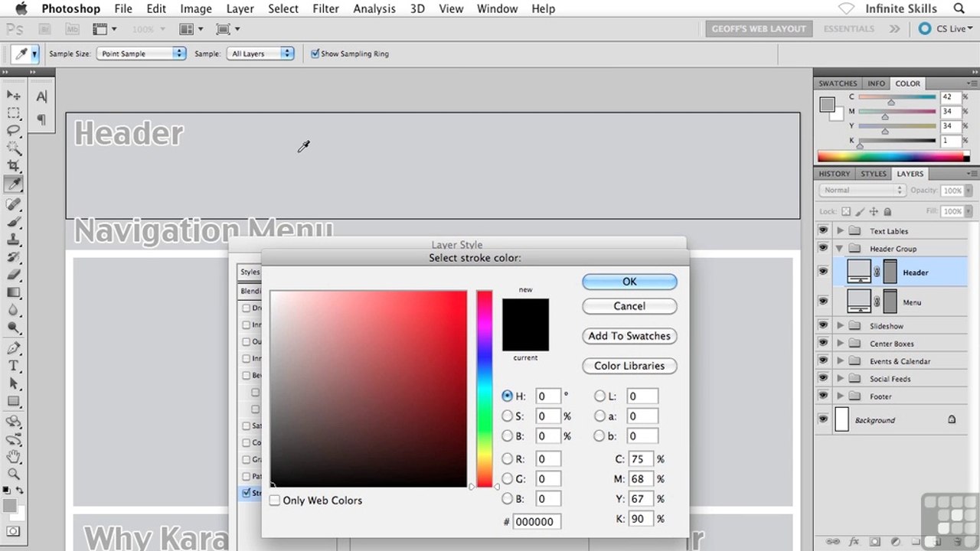The width and height of the screenshot is (980, 551).
Task: Select the Lasso tool
Action: [x=14, y=130]
